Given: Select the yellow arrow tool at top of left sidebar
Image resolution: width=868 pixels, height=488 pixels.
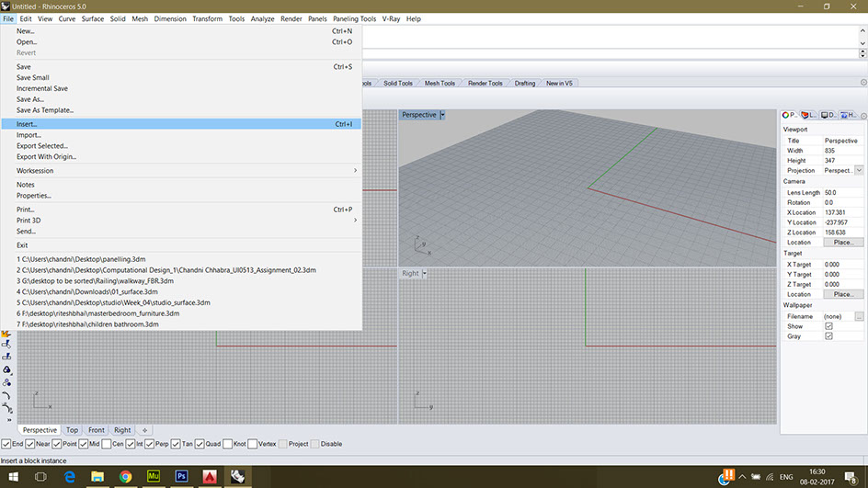Looking at the screenshot, I should pyautogui.click(x=6, y=335).
